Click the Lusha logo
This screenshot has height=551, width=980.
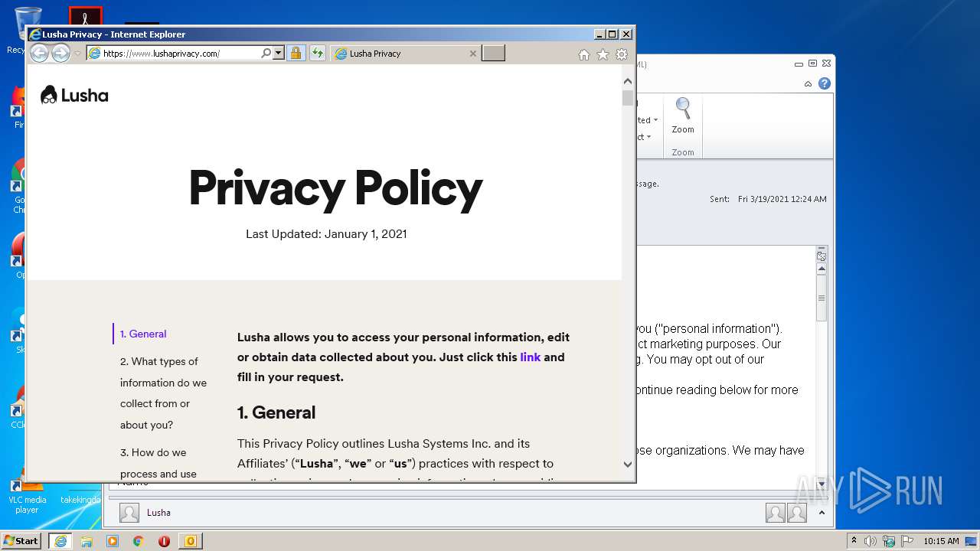click(74, 95)
